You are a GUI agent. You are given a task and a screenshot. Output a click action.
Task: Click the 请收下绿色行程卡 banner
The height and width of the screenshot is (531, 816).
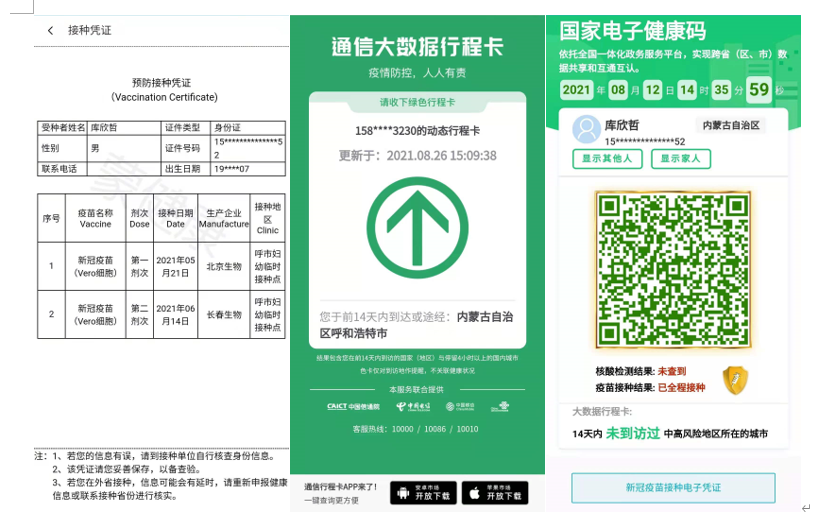point(417,102)
